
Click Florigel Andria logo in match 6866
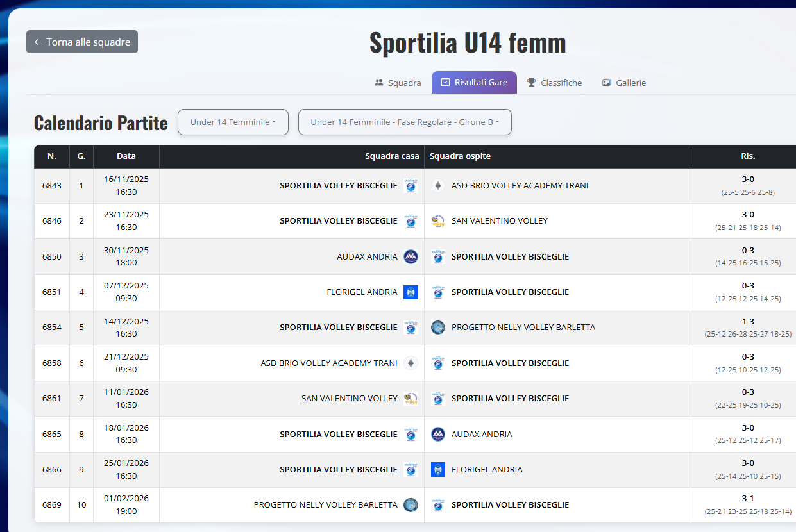click(438, 469)
